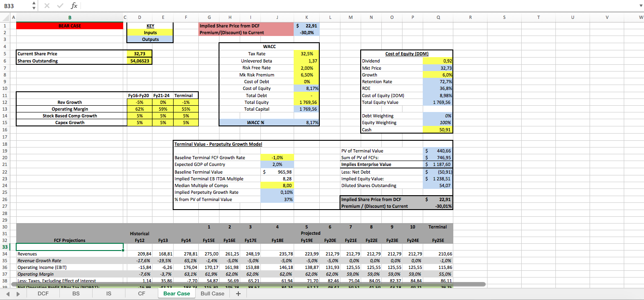Switch to the CF sheet tab
The image size is (644, 300).
(141, 294)
